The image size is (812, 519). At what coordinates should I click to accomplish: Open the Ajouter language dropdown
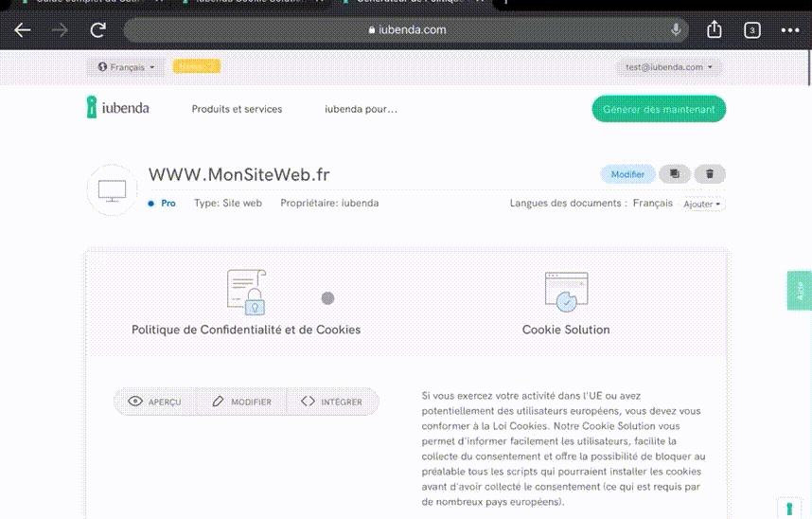click(x=702, y=204)
